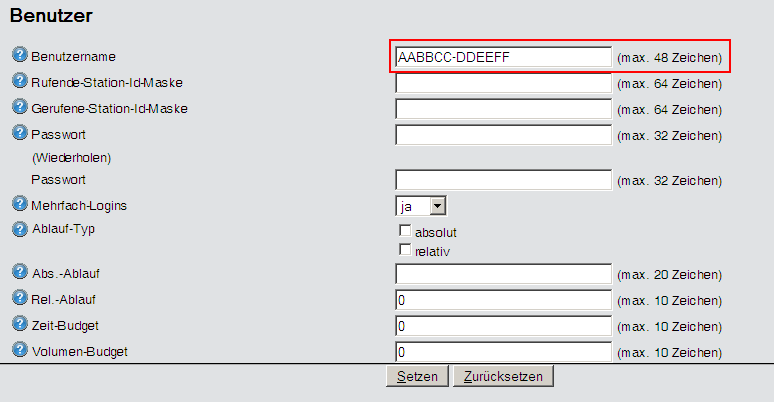774x402 pixels.
Task: Show help for Abs.-Ablauf
Action: (x=19, y=273)
